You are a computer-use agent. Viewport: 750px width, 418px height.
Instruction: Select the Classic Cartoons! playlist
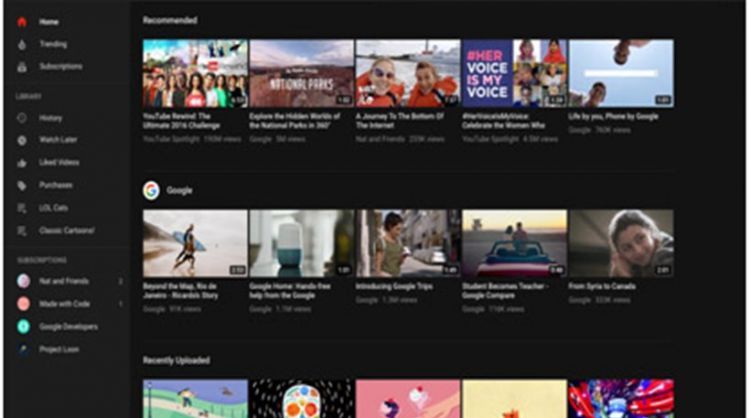point(66,231)
